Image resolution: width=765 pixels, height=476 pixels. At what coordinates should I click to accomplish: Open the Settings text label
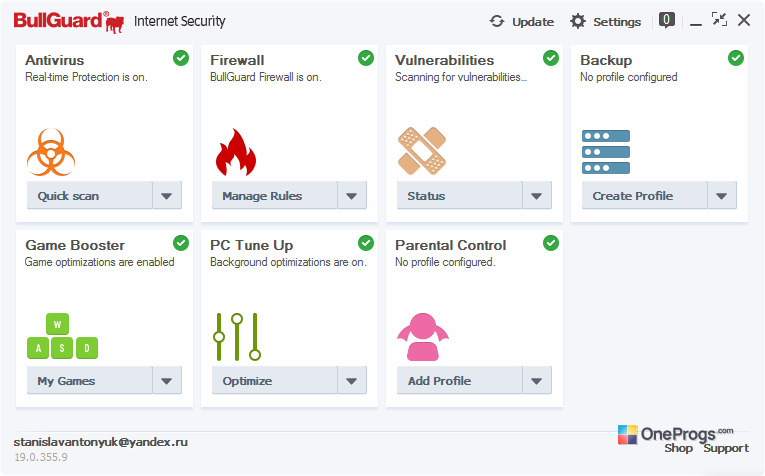pyautogui.click(x=617, y=22)
